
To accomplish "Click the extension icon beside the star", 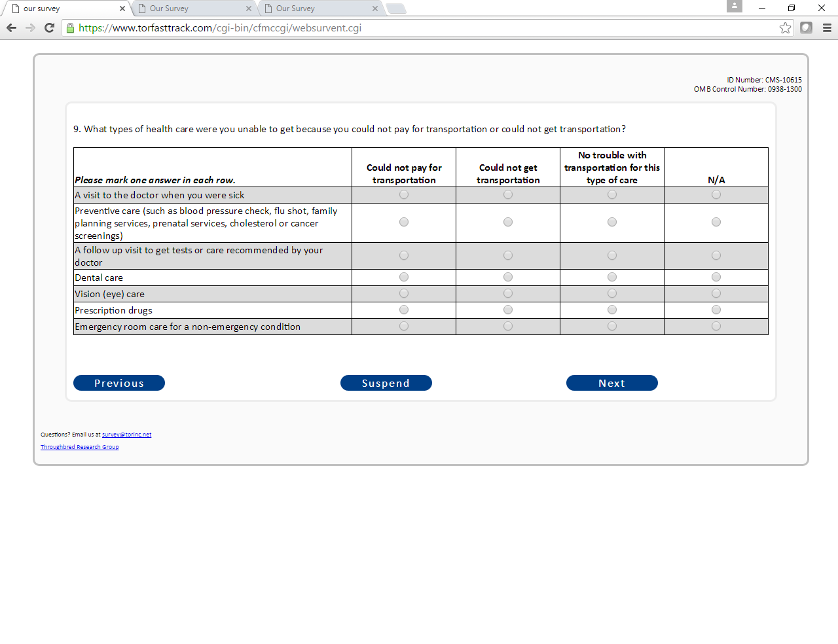I will pyautogui.click(x=806, y=27).
